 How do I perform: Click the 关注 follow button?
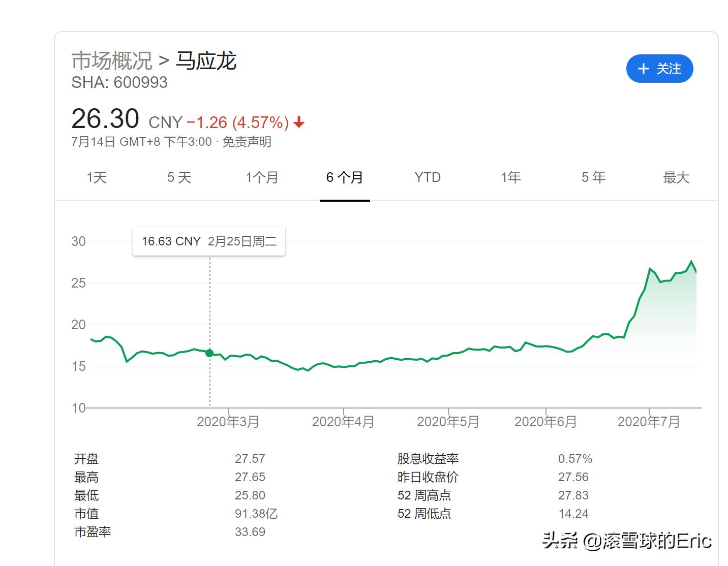(x=659, y=69)
